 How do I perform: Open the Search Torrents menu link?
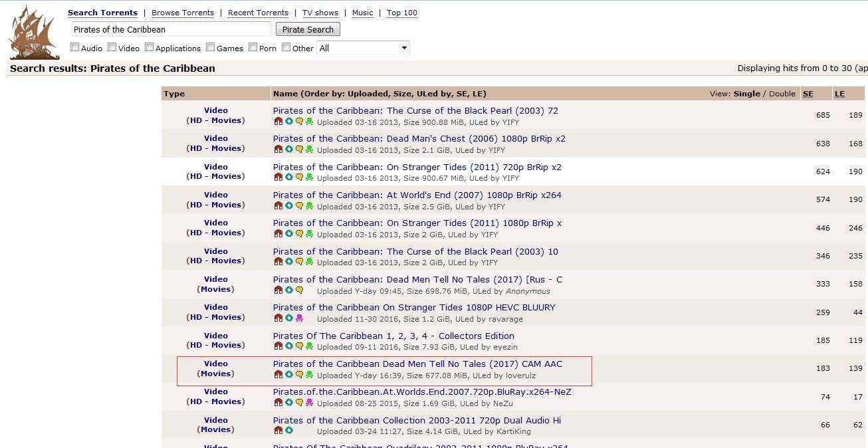[102, 13]
